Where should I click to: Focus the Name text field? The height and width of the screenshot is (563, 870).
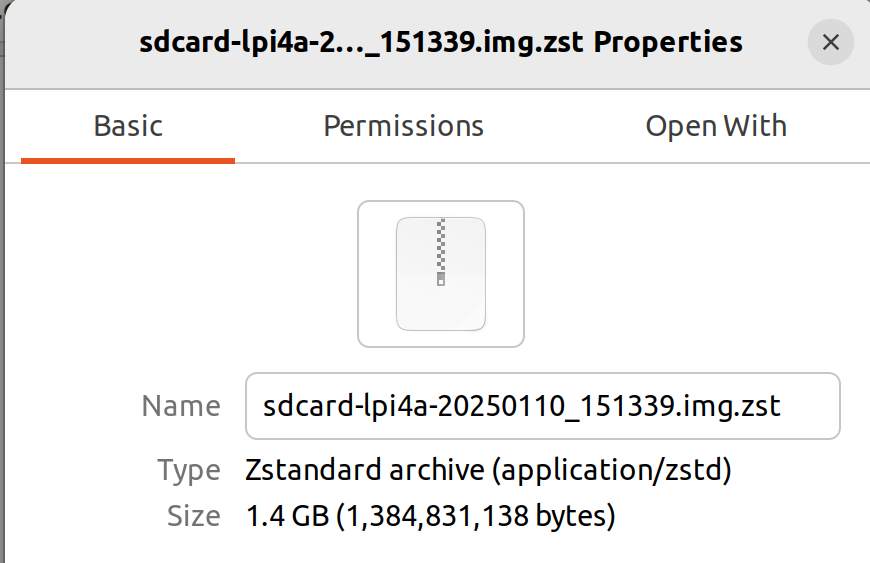(x=543, y=406)
